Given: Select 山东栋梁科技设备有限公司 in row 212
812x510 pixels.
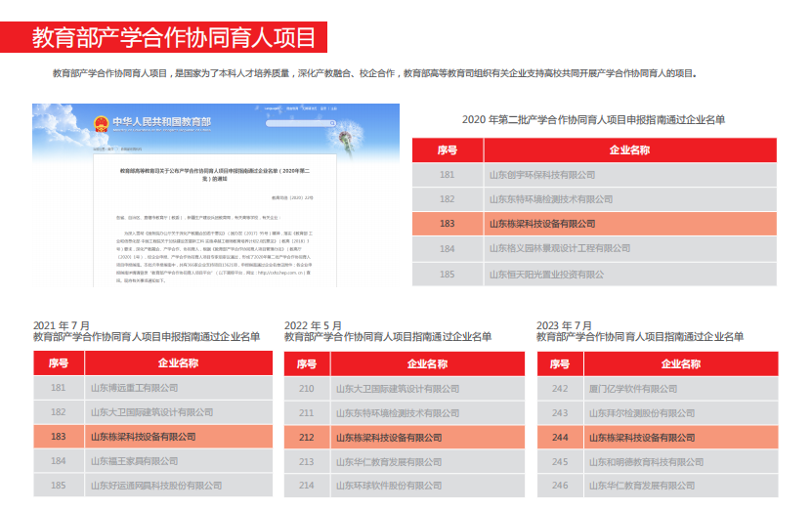Looking at the screenshot, I should (389, 438).
